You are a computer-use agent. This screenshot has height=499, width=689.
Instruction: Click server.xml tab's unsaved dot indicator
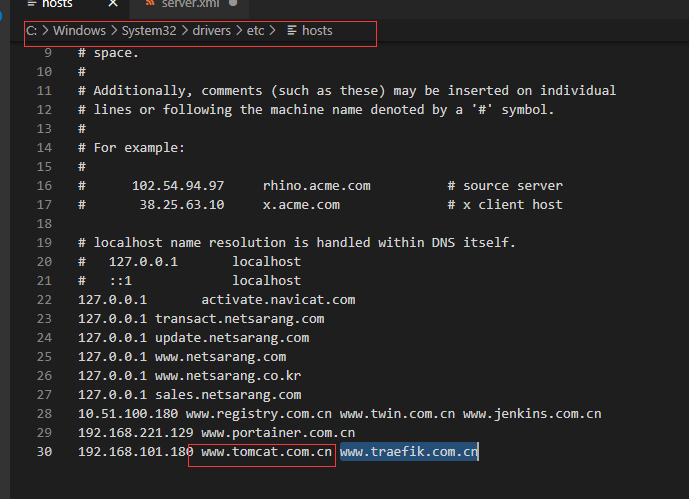pyautogui.click(x=233, y=3)
